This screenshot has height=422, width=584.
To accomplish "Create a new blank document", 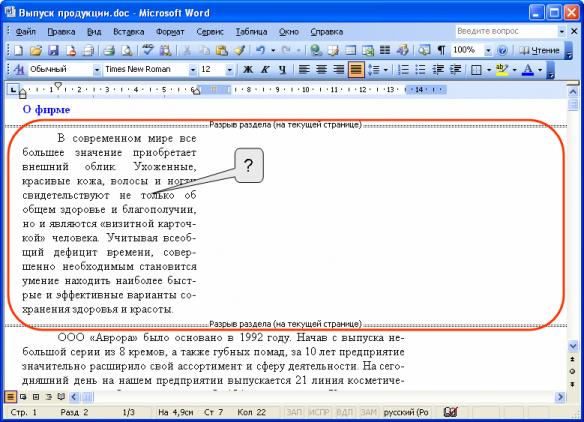I will 18,50.
